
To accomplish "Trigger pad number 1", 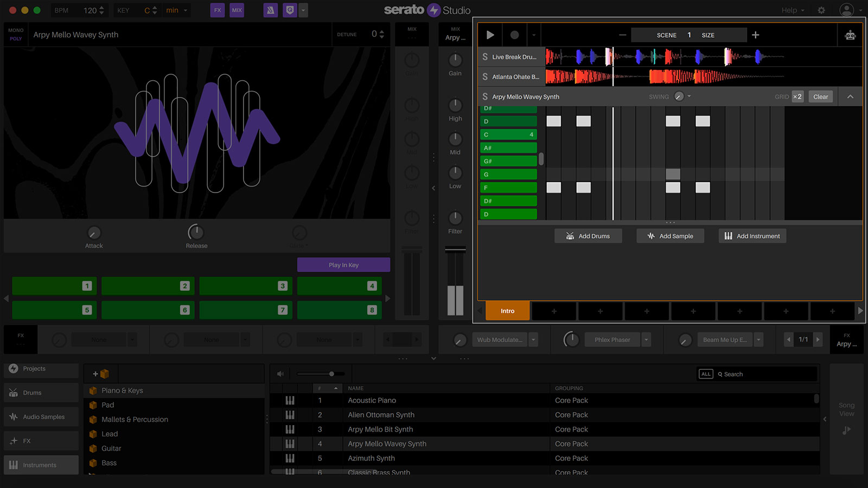I will tap(54, 286).
